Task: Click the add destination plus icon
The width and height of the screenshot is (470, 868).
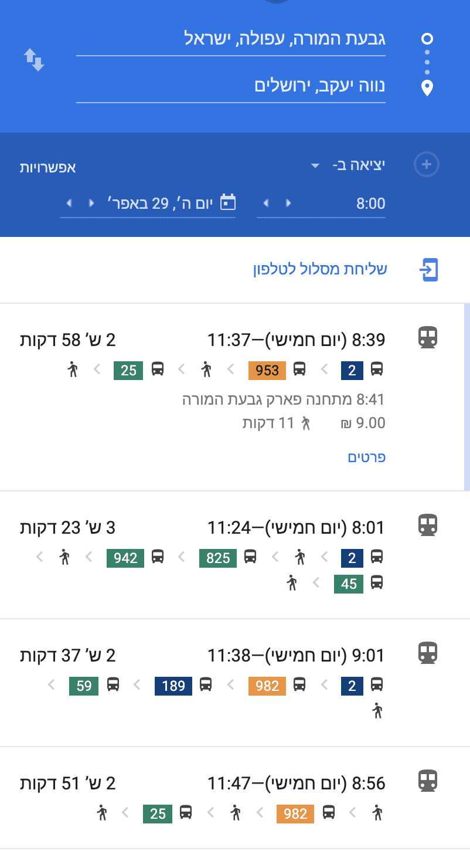Action: click(426, 165)
